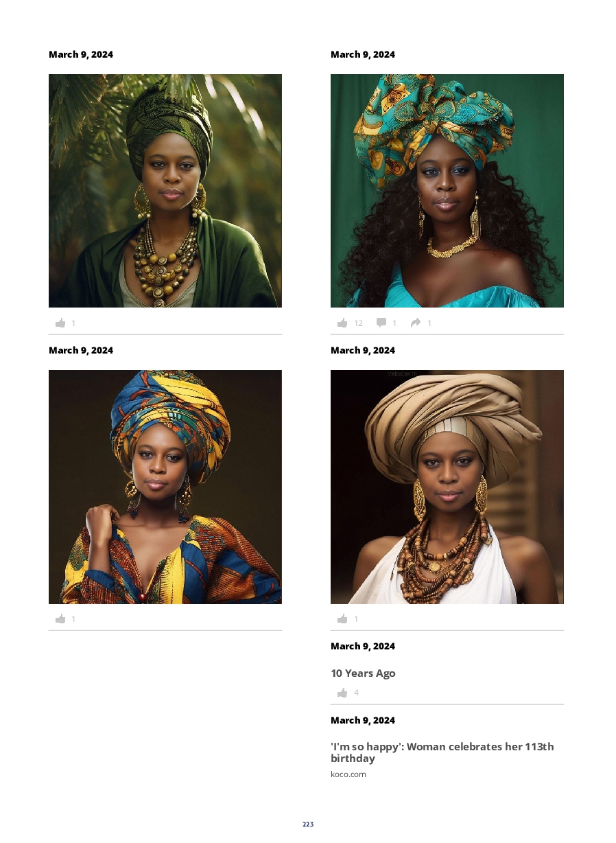Click like icon under beige headwrap photo
Image resolution: width=616 pixels, height=843 pixels.
(342, 619)
